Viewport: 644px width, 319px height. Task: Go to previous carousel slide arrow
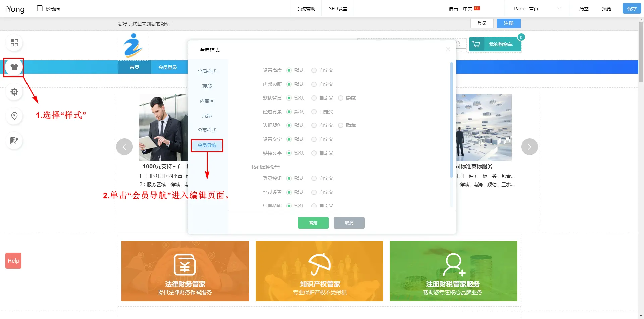pos(124,147)
